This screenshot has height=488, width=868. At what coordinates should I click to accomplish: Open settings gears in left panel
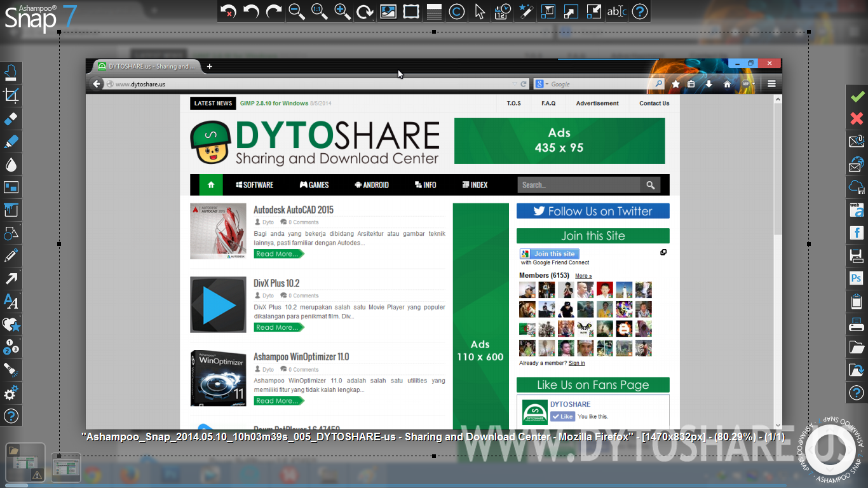click(11, 393)
